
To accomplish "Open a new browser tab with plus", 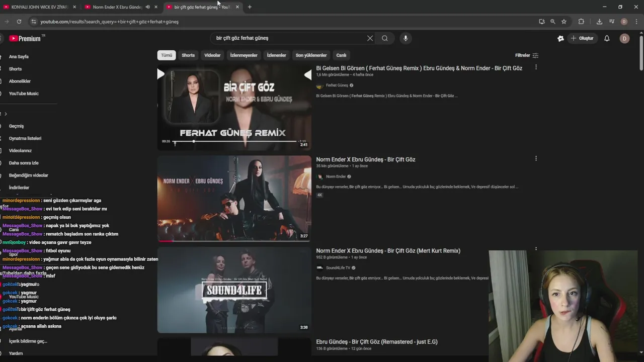I will (250, 7).
